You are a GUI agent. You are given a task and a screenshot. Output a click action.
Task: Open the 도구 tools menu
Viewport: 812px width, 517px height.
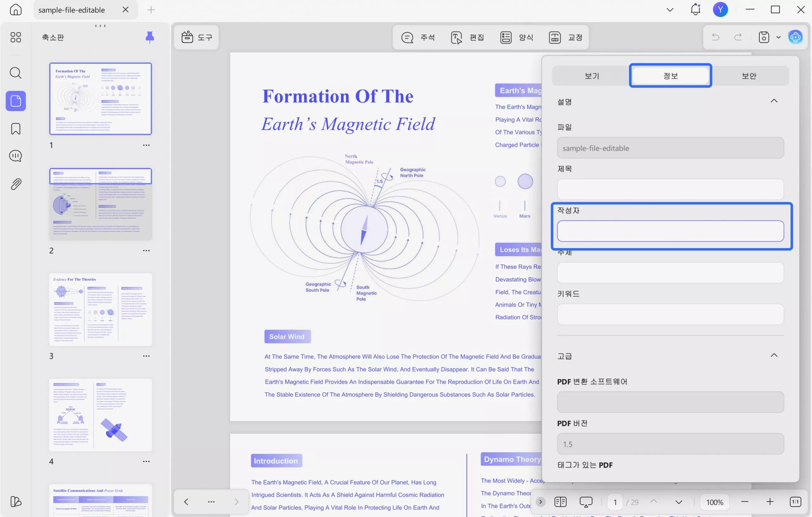coord(197,37)
